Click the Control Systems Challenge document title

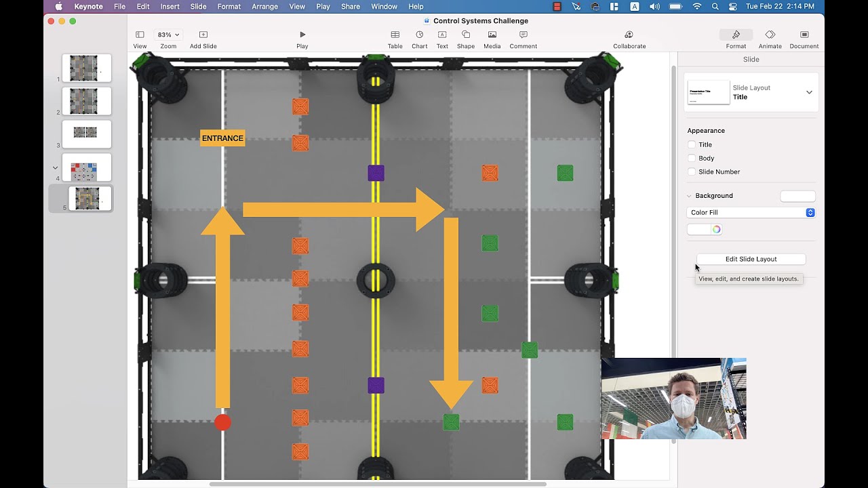pyautogui.click(x=481, y=21)
